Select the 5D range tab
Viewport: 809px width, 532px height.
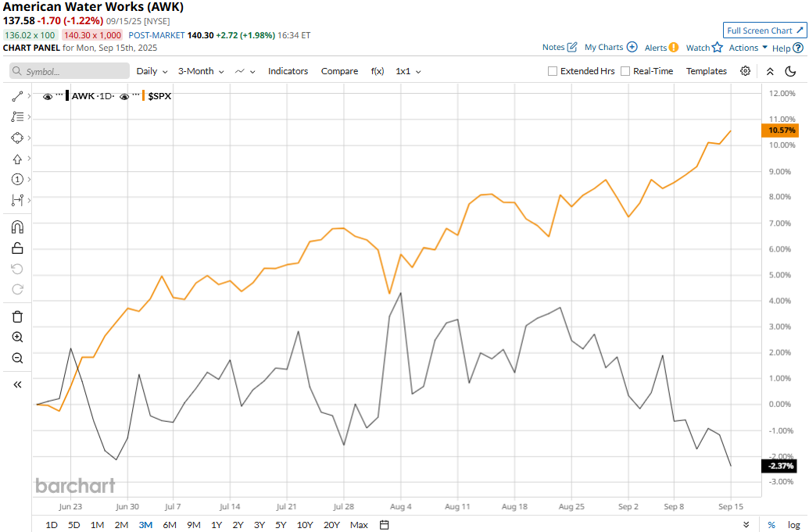pyautogui.click(x=74, y=525)
